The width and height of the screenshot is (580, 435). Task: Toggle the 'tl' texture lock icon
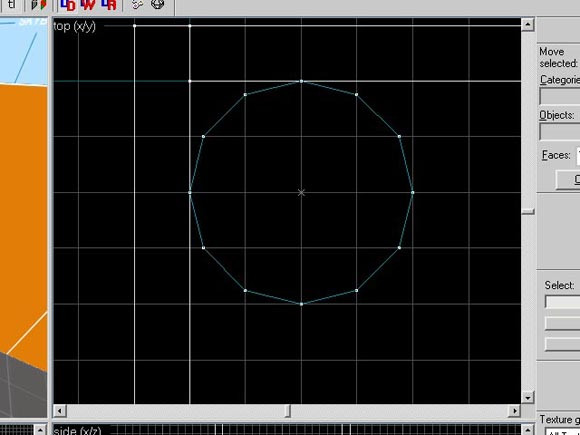[11, 4]
